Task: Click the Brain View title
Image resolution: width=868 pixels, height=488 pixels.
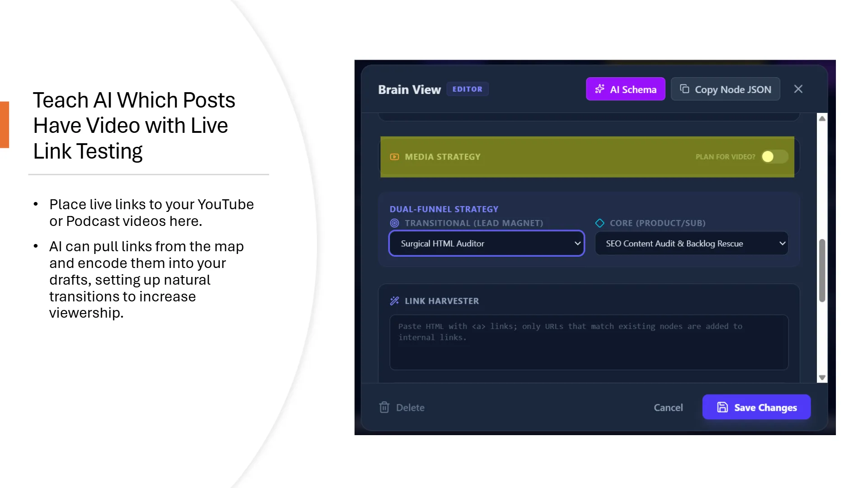Action: tap(410, 89)
